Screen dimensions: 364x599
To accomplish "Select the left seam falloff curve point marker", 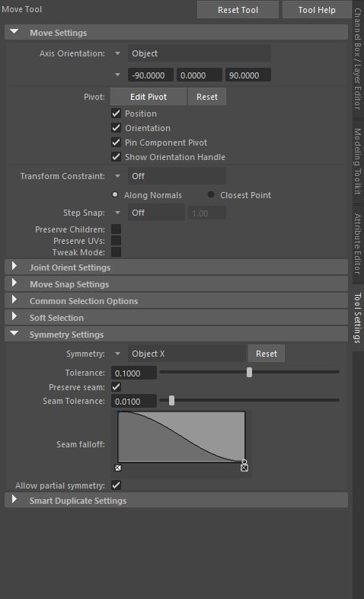I will pyautogui.click(x=118, y=468).
